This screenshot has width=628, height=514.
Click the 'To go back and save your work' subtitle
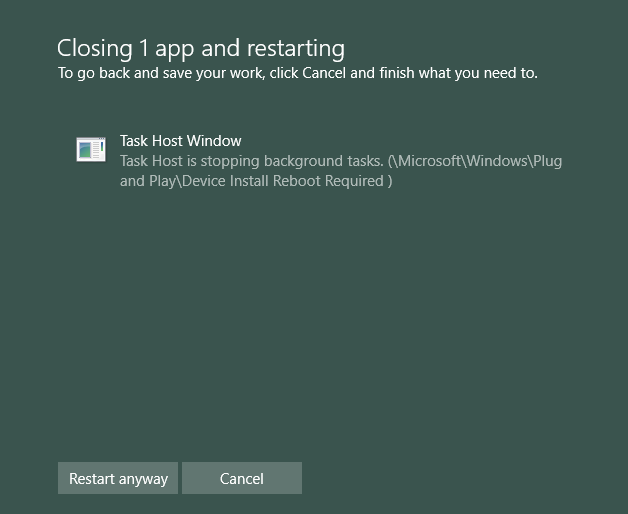pos(298,73)
